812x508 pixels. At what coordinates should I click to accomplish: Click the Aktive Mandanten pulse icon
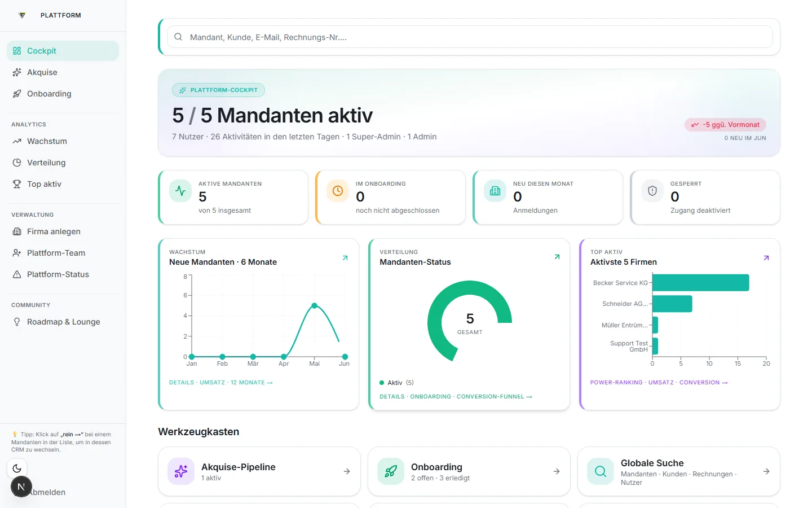click(180, 191)
